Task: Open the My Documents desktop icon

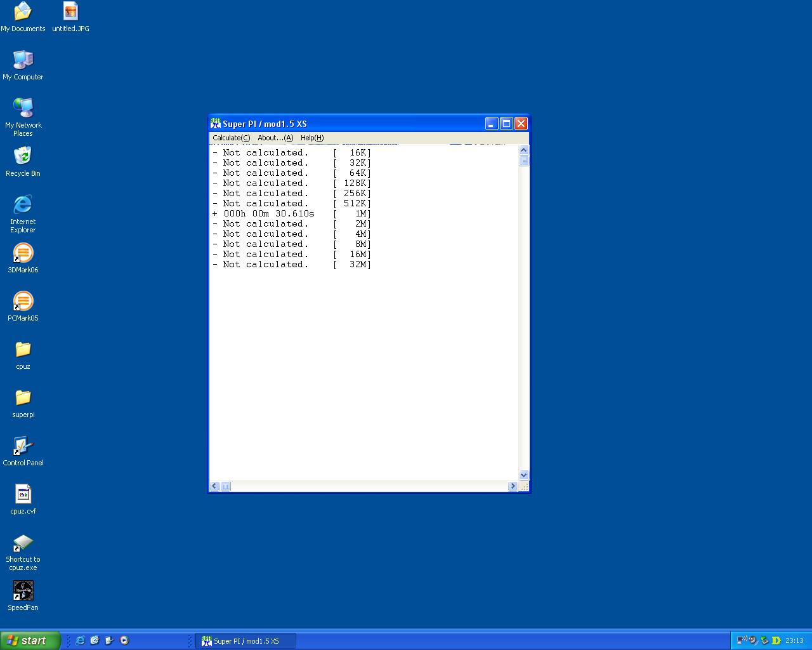Action: click(x=23, y=17)
